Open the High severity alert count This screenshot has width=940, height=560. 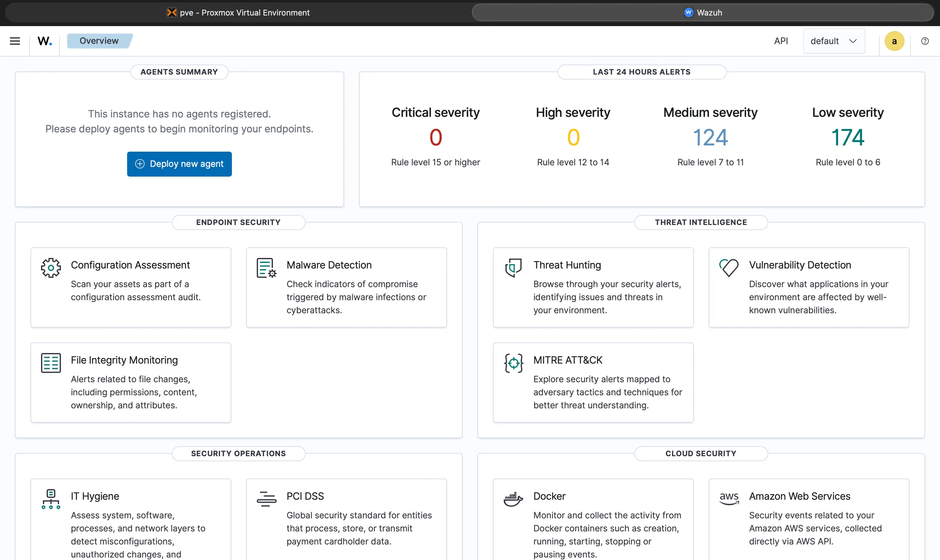pyautogui.click(x=573, y=137)
